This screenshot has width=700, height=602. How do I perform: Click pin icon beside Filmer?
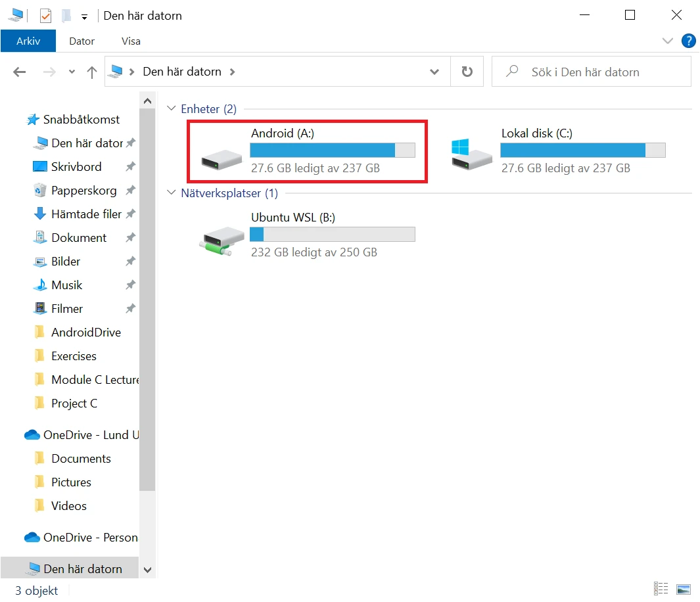click(x=130, y=309)
